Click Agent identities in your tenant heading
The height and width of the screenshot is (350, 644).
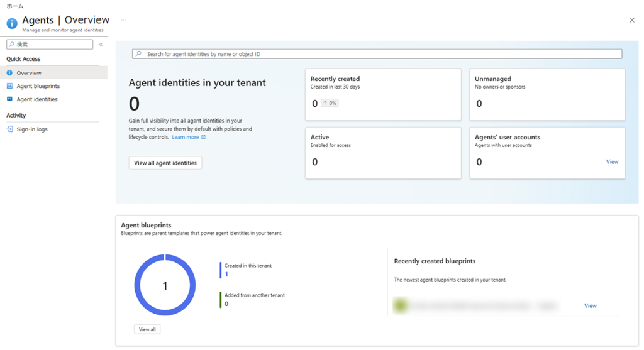(197, 82)
